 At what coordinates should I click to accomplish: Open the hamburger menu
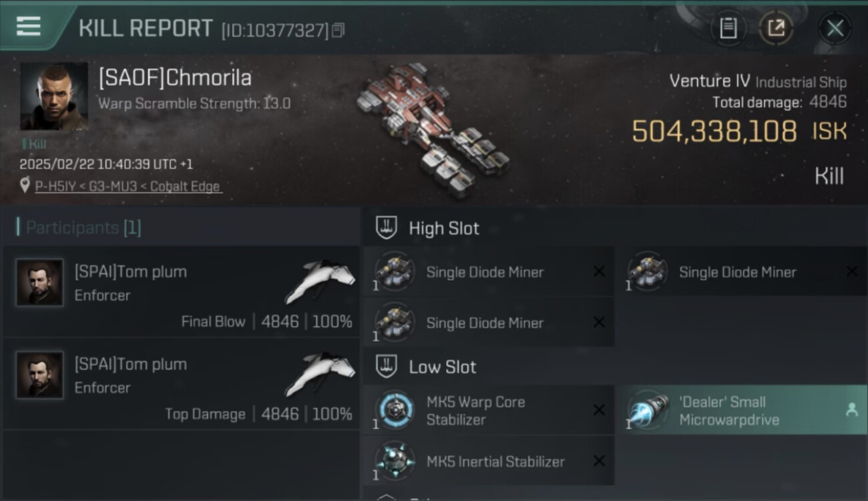click(28, 27)
